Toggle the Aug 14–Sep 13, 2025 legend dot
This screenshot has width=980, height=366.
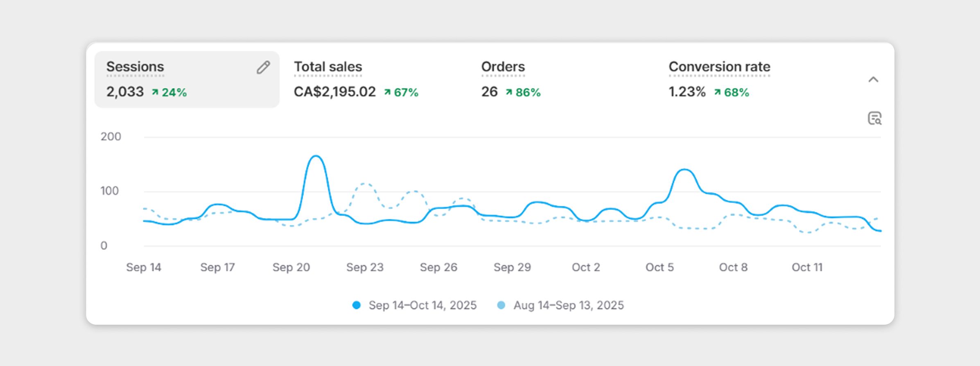[501, 305]
